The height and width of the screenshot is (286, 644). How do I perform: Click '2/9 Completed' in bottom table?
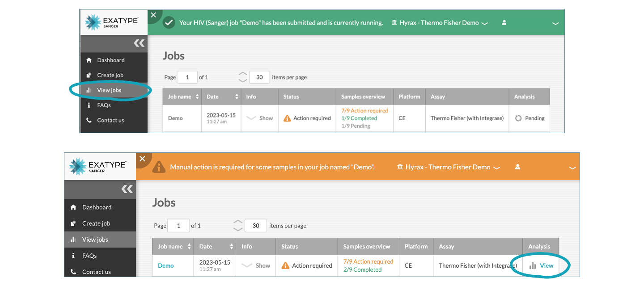click(363, 269)
